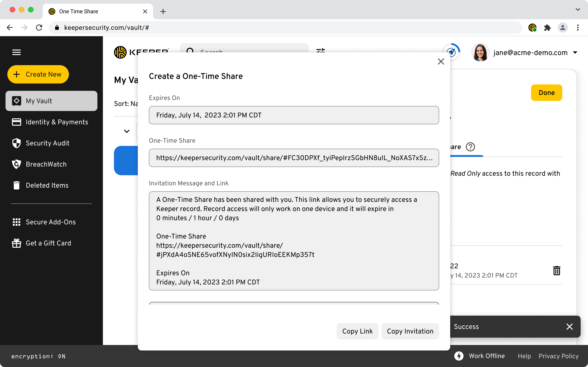Click the One-Time Share help question icon

(x=470, y=147)
